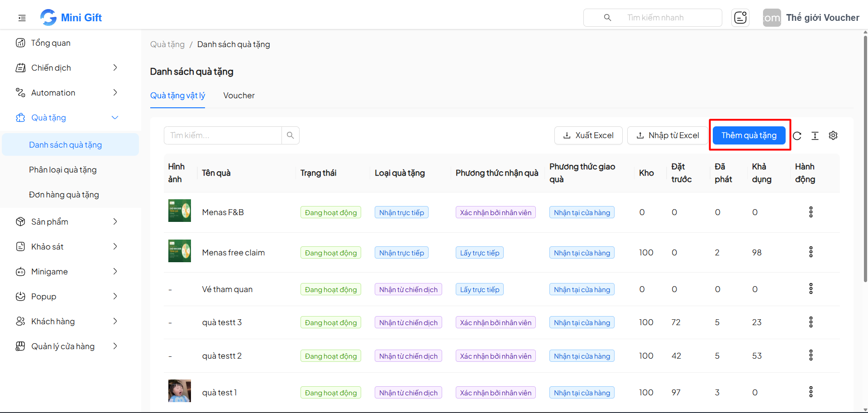Expand the Sản phẩm menu chevron
The image size is (868, 413).
coord(115,221)
